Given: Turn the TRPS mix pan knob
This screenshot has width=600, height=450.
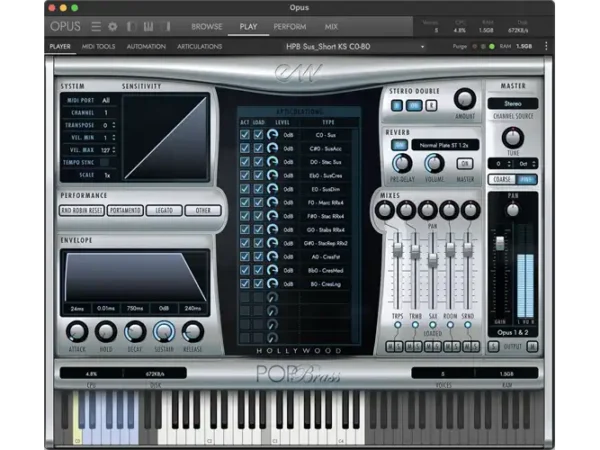Looking at the screenshot, I should [x=385, y=210].
